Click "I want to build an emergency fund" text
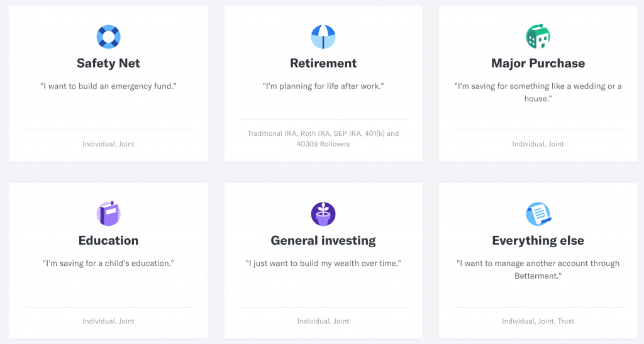This screenshot has width=644, height=344. tap(108, 86)
